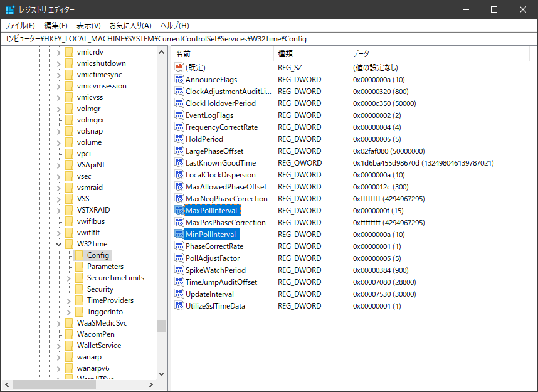
Task: Click the vmictimesync folder icon
Action: coord(69,75)
